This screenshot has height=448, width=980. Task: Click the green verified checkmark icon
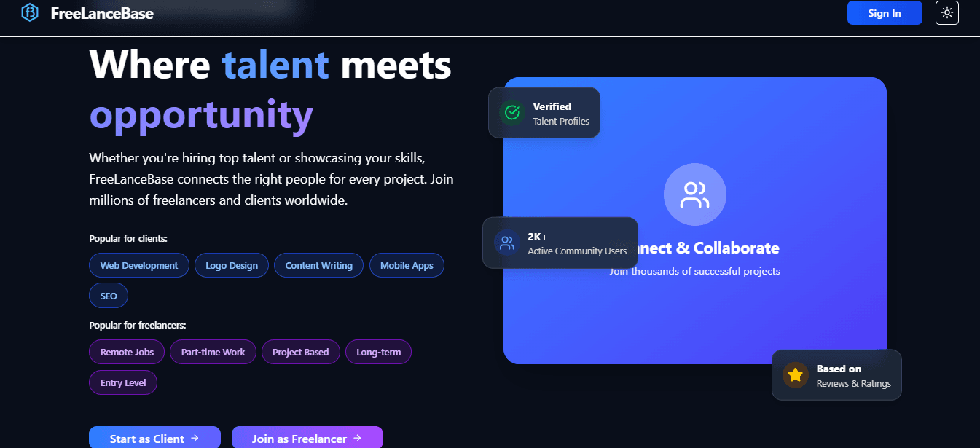(x=511, y=112)
